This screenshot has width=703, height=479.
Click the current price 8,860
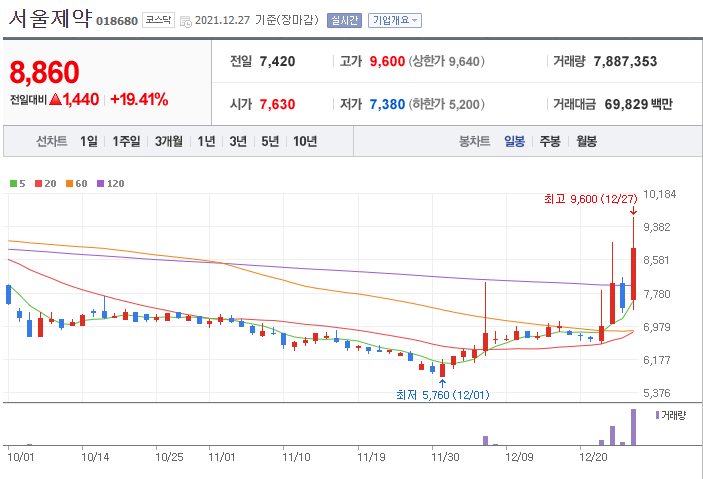[x=44, y=72]
